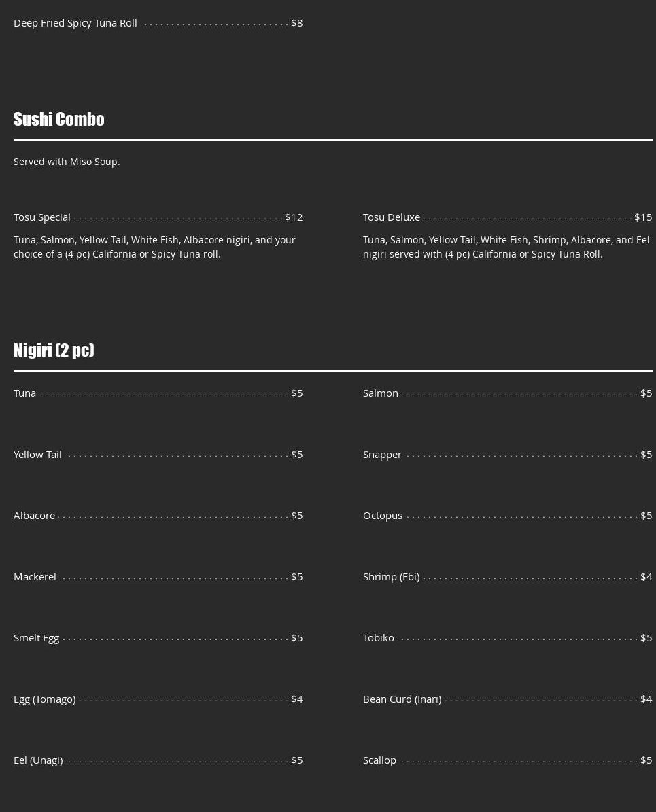656x812 pixels.
Task: Choose the Snapper nigiri item
Action: 382,455
